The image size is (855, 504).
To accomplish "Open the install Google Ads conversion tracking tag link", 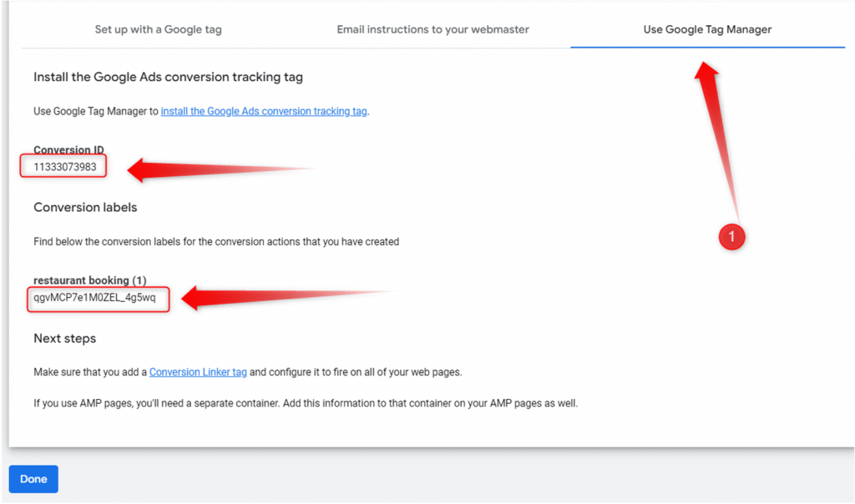I will (x=264, y=111).
